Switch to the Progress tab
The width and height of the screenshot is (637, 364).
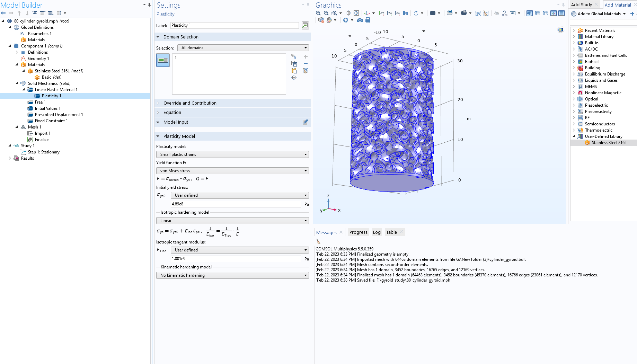point(358,232)
